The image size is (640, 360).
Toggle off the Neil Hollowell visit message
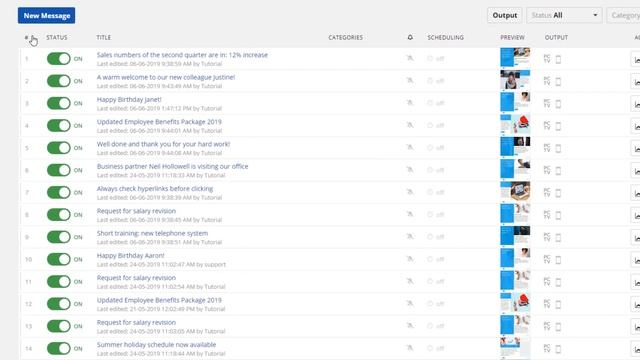(59, 170)
